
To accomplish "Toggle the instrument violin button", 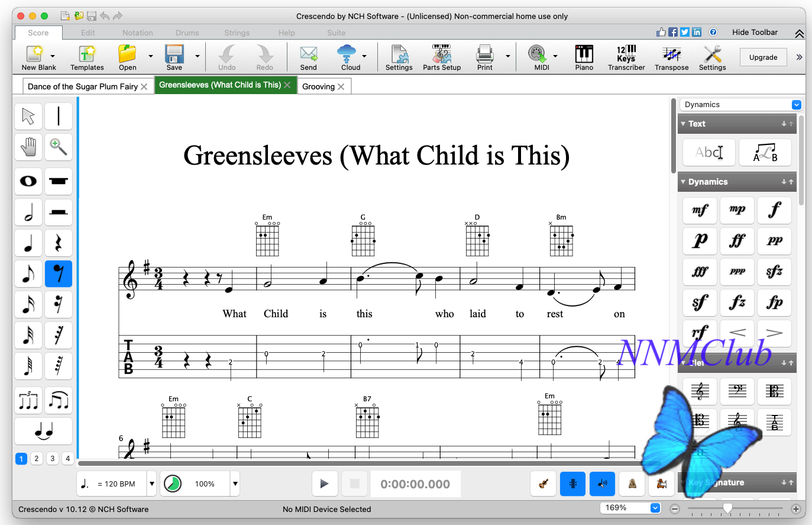I will tap(544, 484).
